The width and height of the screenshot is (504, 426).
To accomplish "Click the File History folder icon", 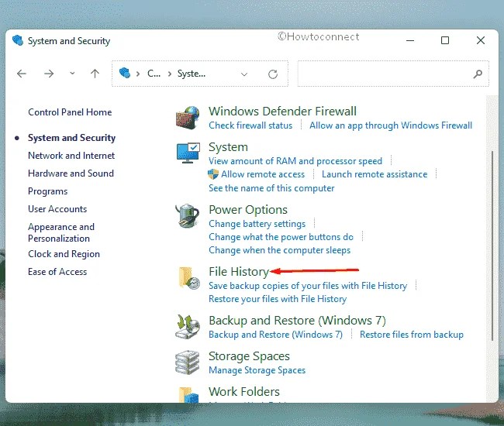I will tap(189, 278).
